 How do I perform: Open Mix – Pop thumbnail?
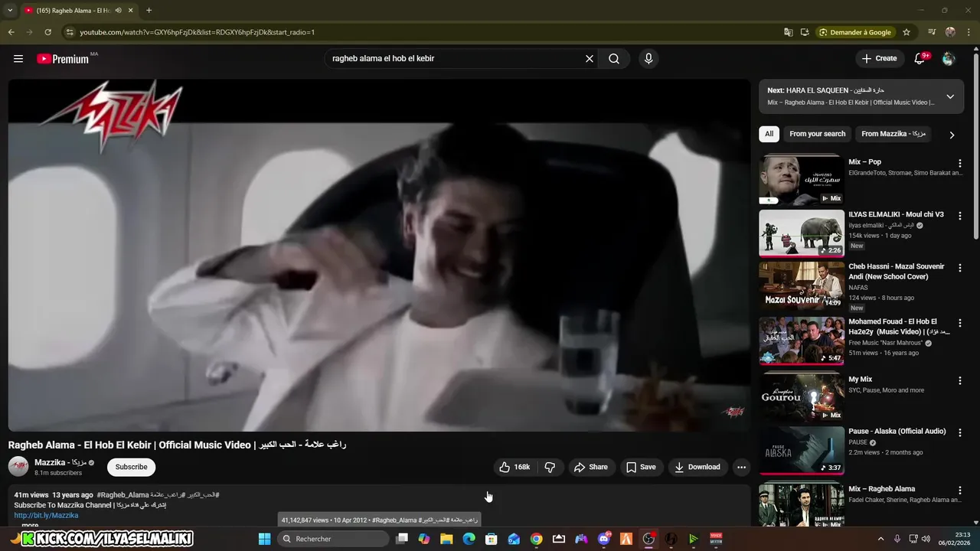(x=802, y=181)
